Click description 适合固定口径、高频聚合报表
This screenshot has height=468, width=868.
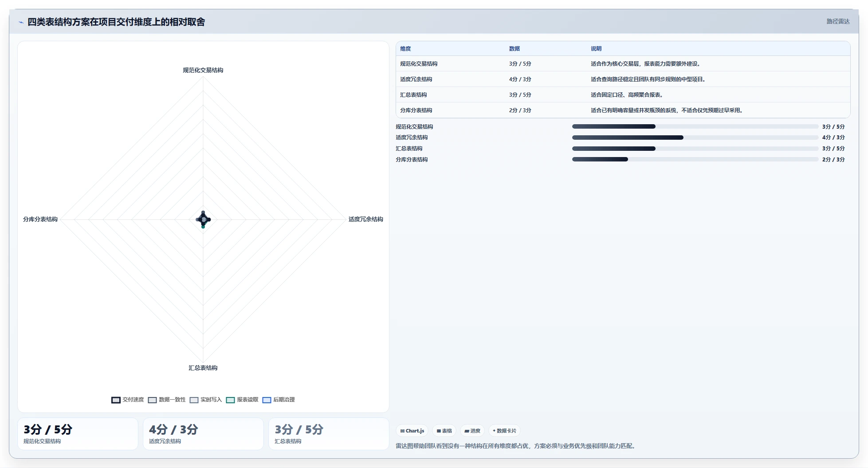628,95
